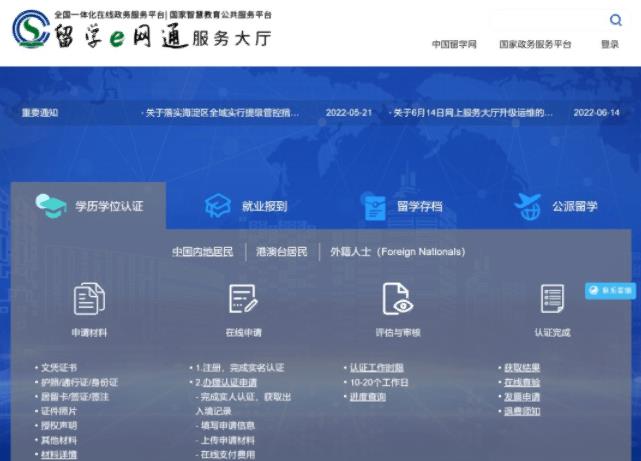The width and height of the screenshot is (641, 461).
Task: Click the 就业报到 graduation cap icon
Action: coord(218,206)
